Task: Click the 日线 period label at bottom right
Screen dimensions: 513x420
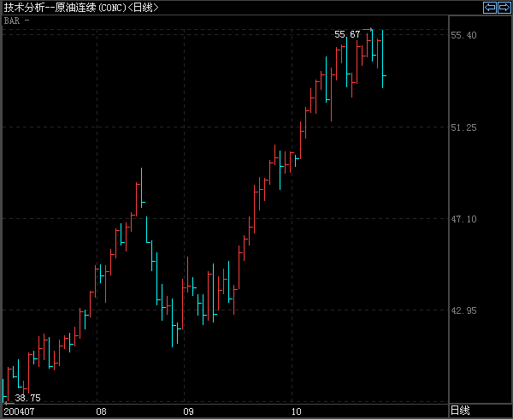Action: click(x=460, y=411)
